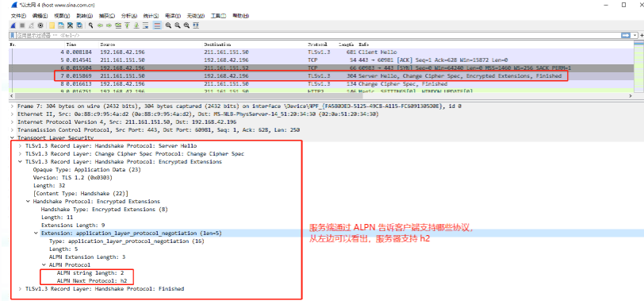Open the 跳转(G) menu
644x301 pixels.
pos(85,16)
